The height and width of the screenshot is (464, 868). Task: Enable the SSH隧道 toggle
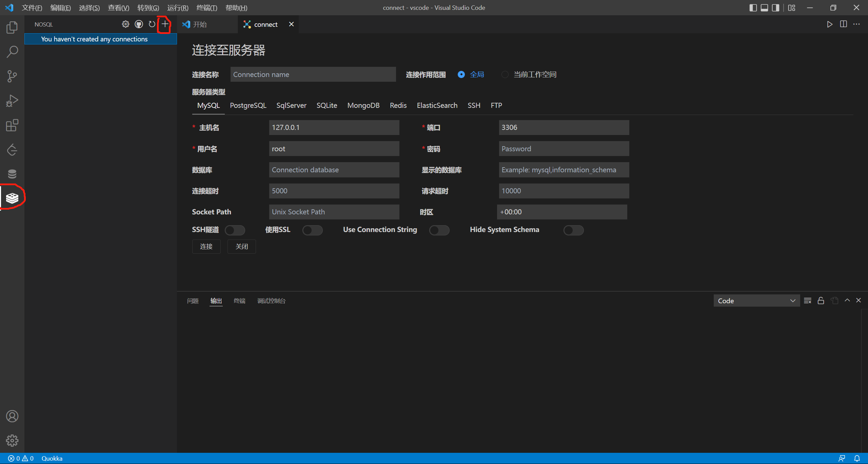pyautogui.click(x=235, y=230)
